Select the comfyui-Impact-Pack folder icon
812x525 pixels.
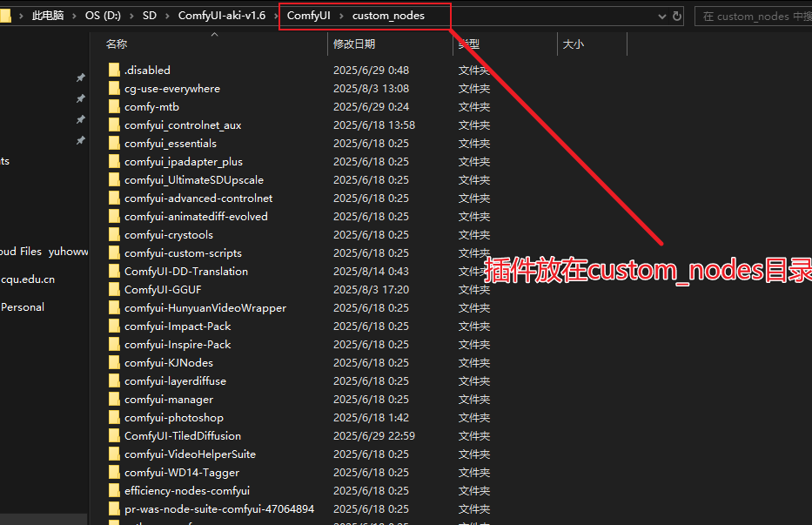click(115, 326)
